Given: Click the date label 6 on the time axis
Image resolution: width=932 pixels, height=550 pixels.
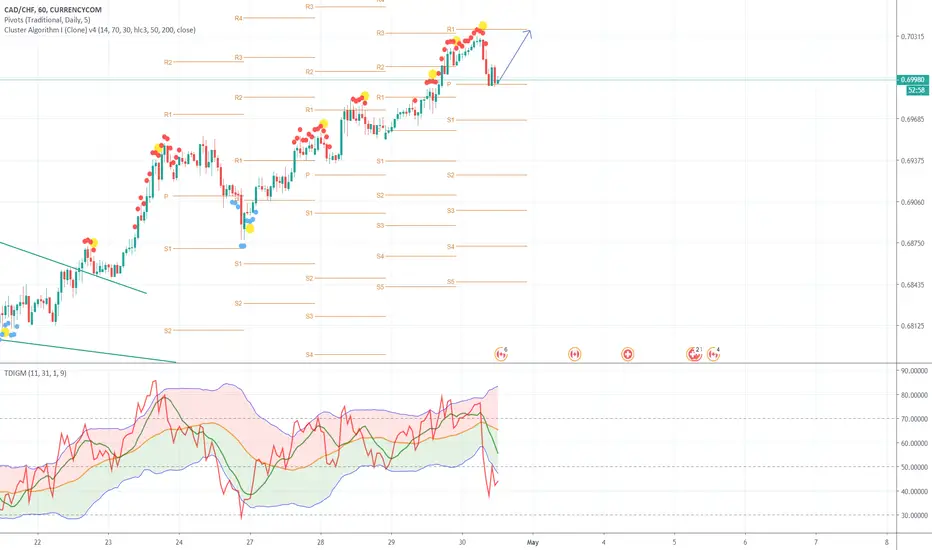Looking at the screenshot, I should point(745,542).
